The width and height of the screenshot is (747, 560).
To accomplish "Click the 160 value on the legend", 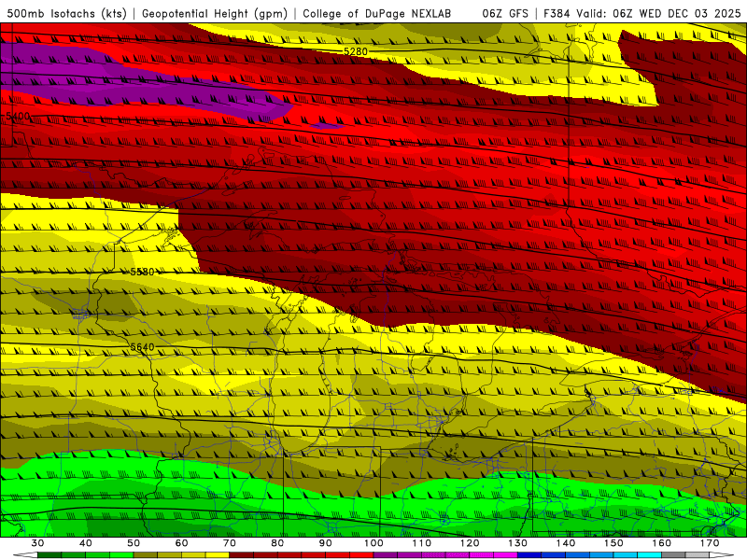I will coord(662,543).
